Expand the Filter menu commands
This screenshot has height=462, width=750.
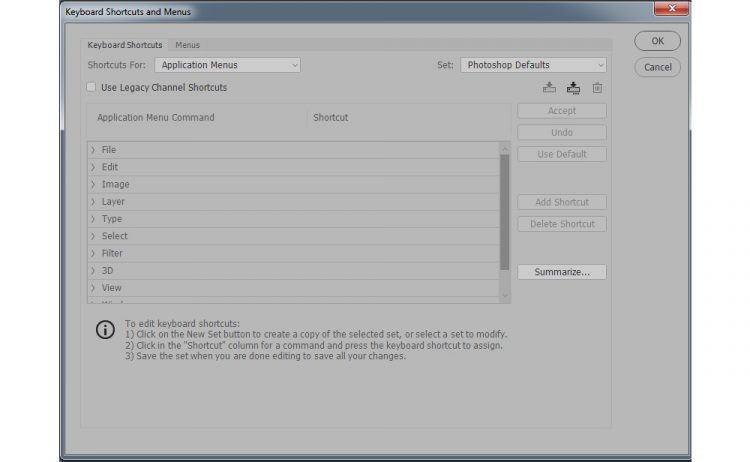click(x=93, y=253)
